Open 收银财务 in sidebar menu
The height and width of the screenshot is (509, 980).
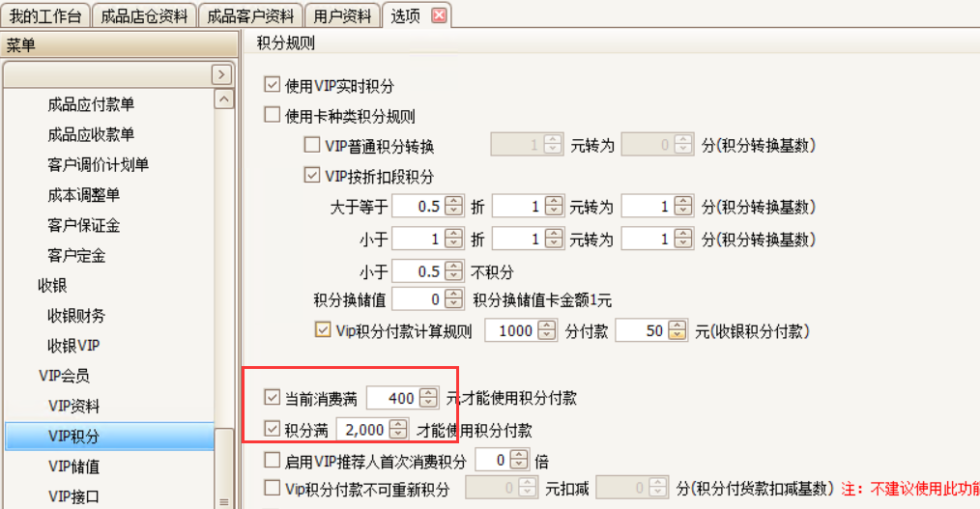[x=76, y=315]
